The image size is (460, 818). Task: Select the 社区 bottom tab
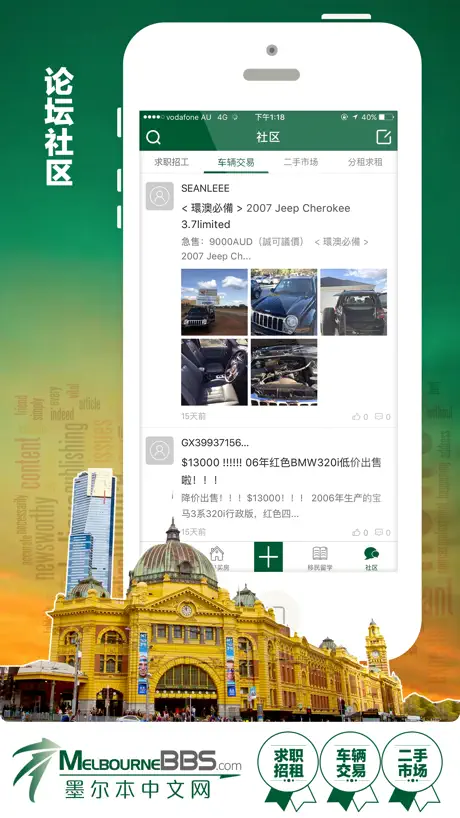371,558
